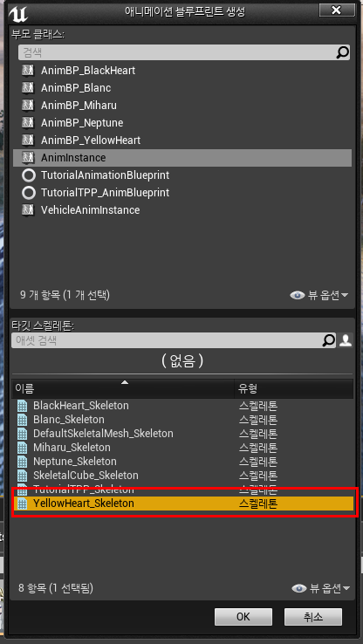
Task: Click the VehicleAnimInstance class icon
Action: click(28, 210)
